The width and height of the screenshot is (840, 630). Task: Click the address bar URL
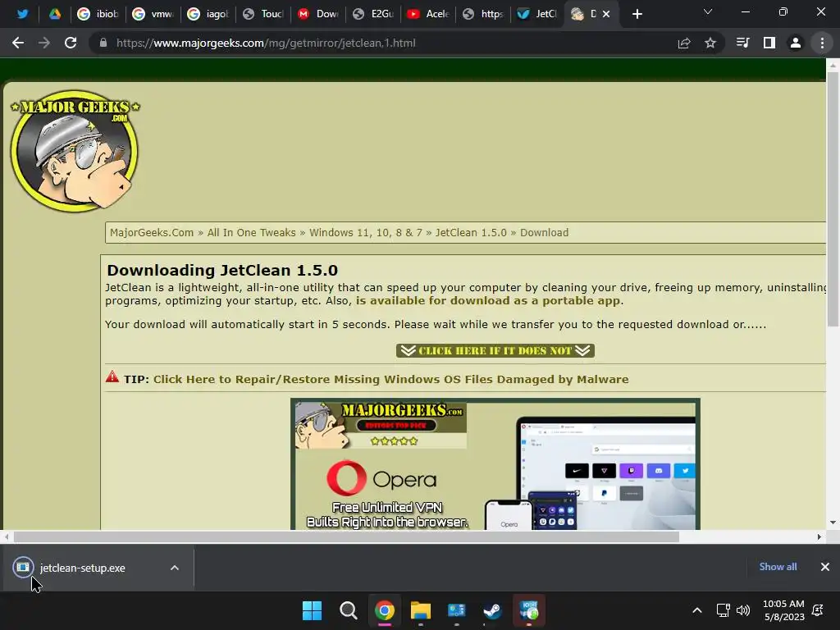266,43
